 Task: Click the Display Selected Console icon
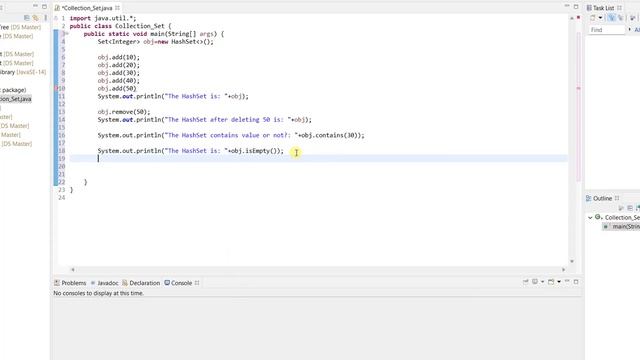tap(535, 282)
